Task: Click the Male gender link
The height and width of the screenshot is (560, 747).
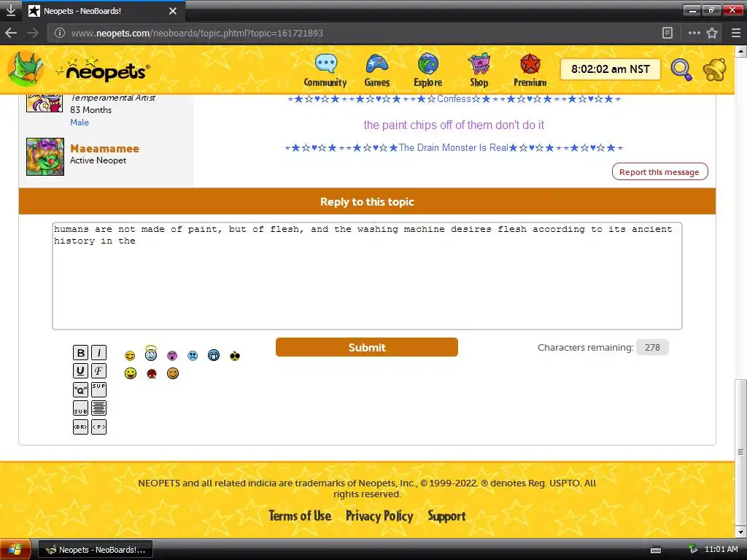Action: (80, 122)
